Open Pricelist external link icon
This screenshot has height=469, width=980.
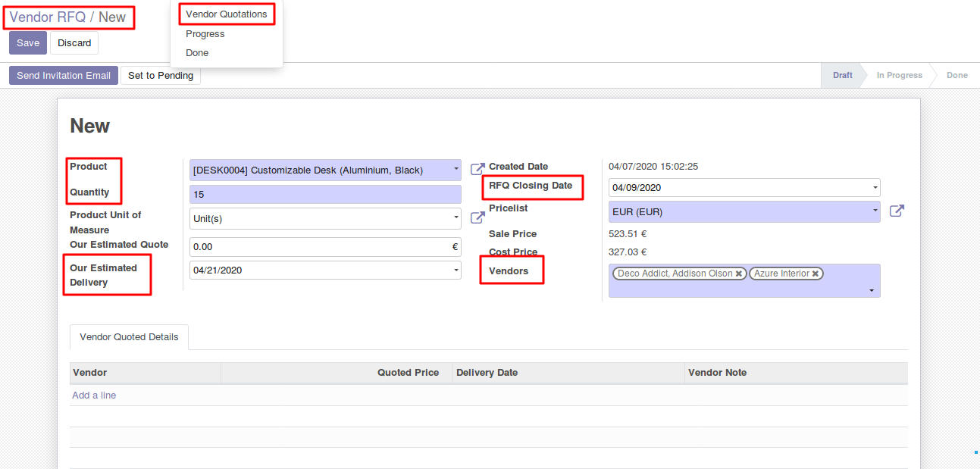(x=896, y=211)
